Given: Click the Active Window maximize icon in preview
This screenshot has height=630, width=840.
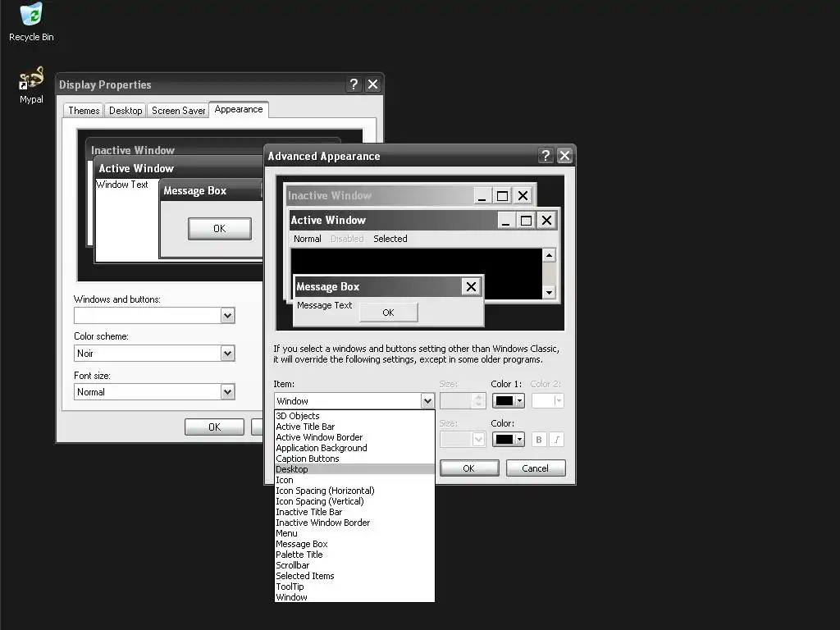Looking at the screenshot, I should pos(526,220).
